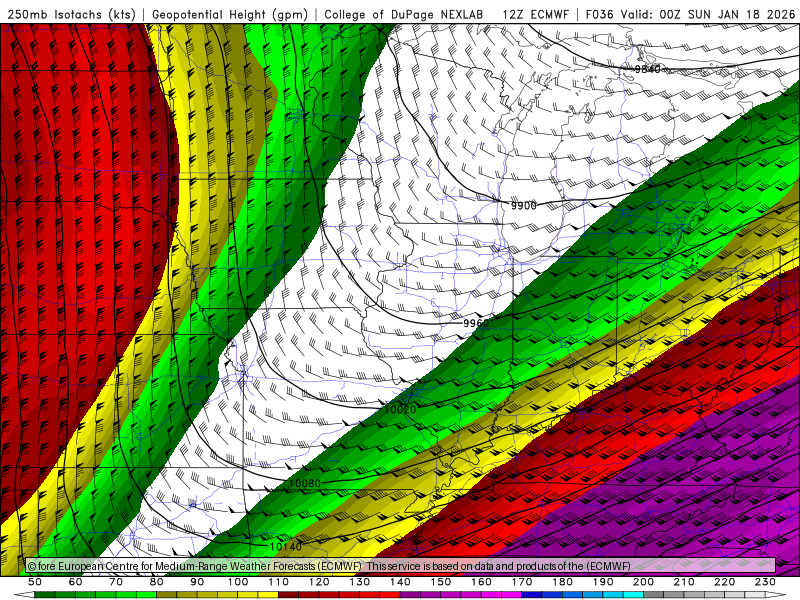The width and height of the screenshot is (800, 600).
Task: Click the 9840 height contour label
Action: point(647,69)
